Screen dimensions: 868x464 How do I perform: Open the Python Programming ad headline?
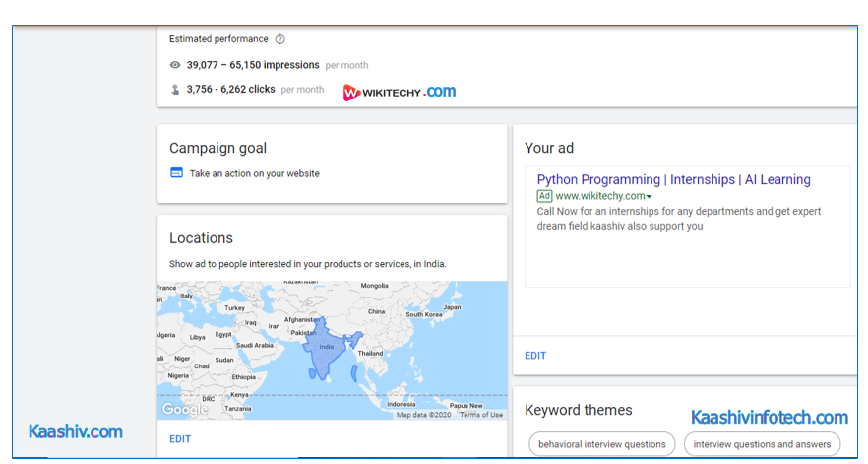pos(673,180)
